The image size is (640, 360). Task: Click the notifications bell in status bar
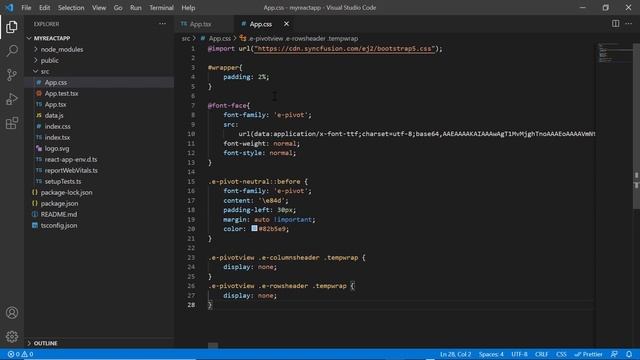pyautogui.click(x=629, y=354)
